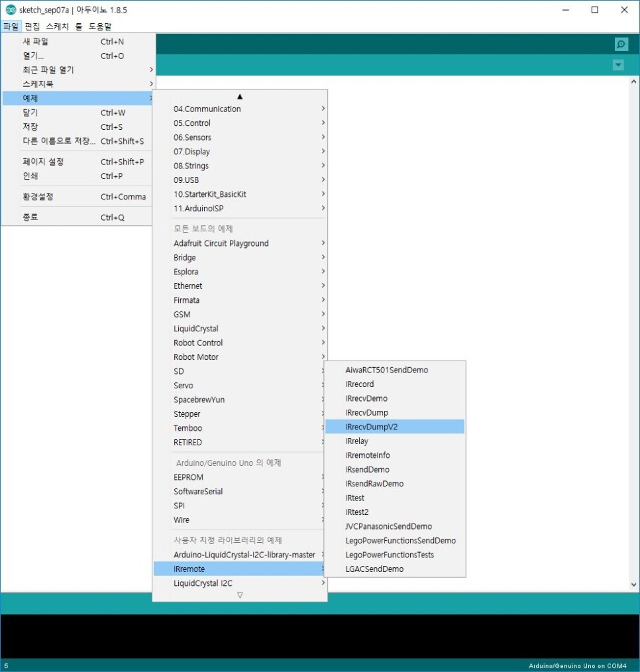Screen dimensions: 640x672
Task: Expand 06.Sensors examples
Action: tap(240, 137)
